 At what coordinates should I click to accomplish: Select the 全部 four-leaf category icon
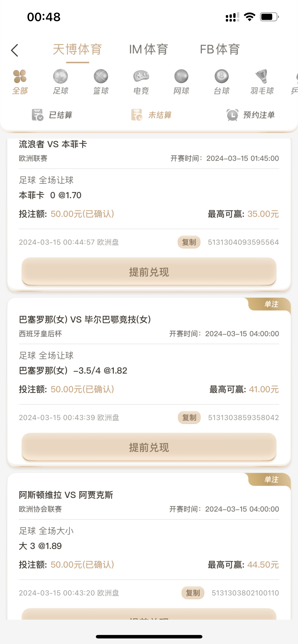[20, 76]
